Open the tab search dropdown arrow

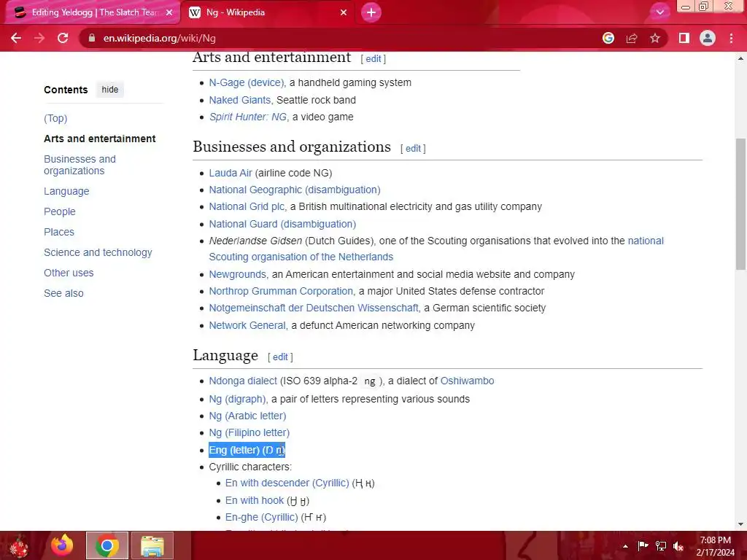click(x=659, y=12)
